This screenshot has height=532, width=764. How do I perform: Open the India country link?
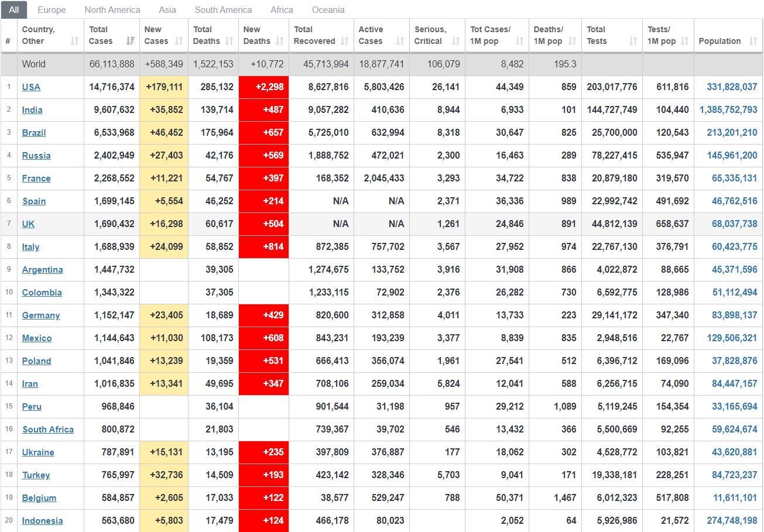[x=32, y=110]
